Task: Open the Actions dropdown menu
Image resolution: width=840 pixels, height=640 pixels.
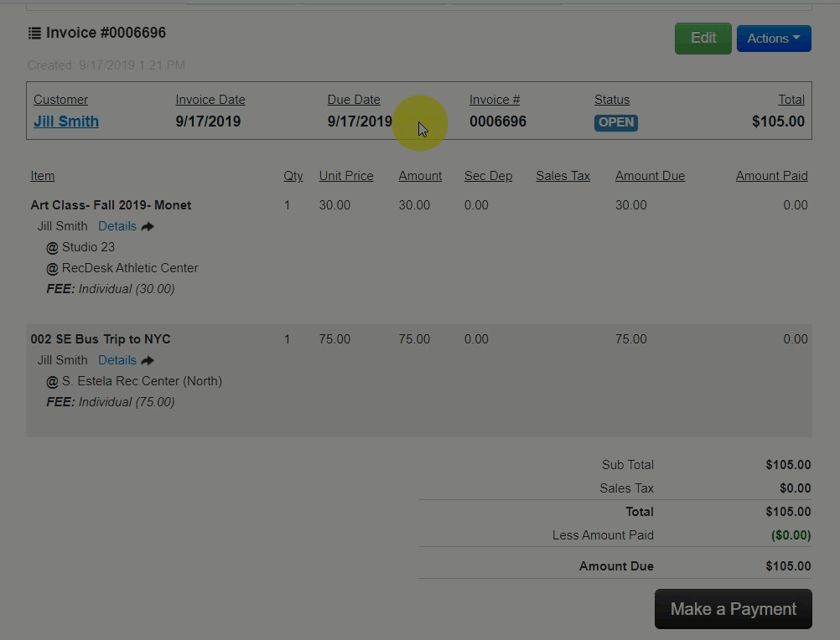Action: coord(773,39)
